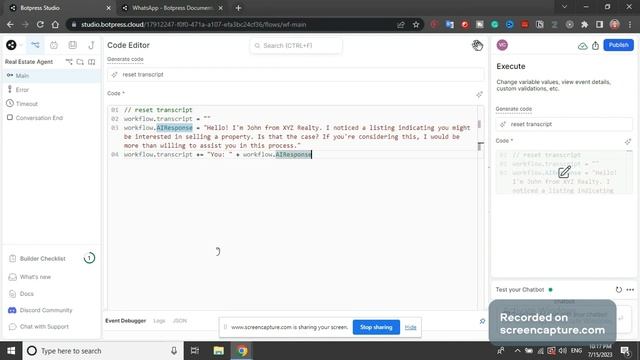Click the Stop sharing button
This screenshot has height=360, width=640.
click(x=376, y=327)
